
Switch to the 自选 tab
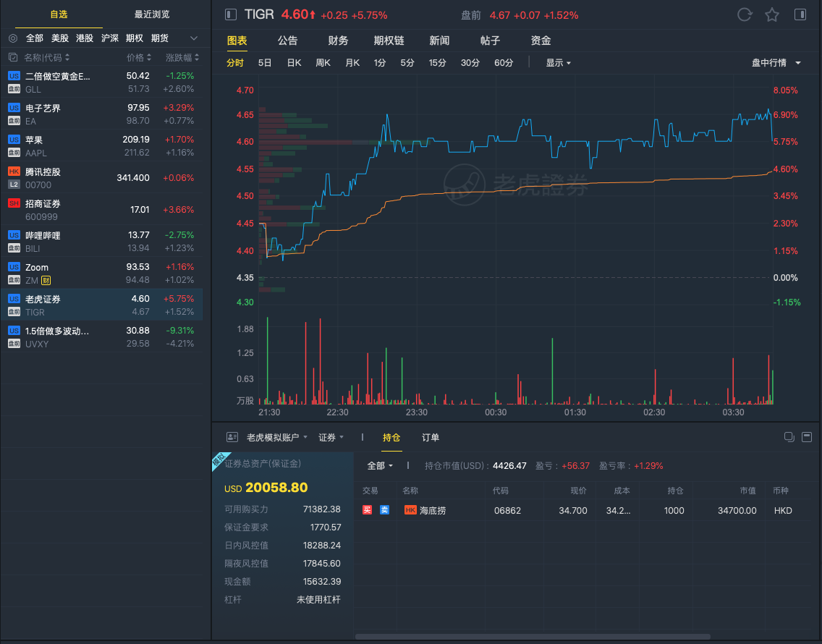click(59, 14)
